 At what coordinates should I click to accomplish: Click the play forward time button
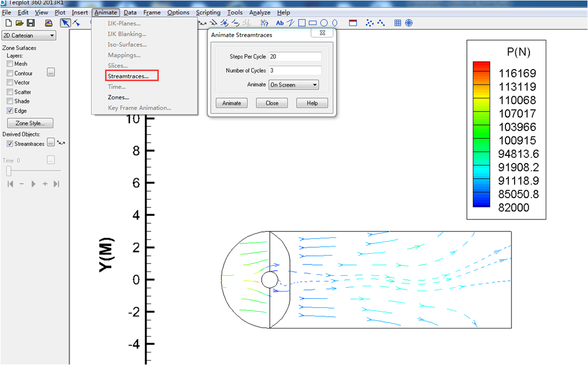(x=33, y=184)
